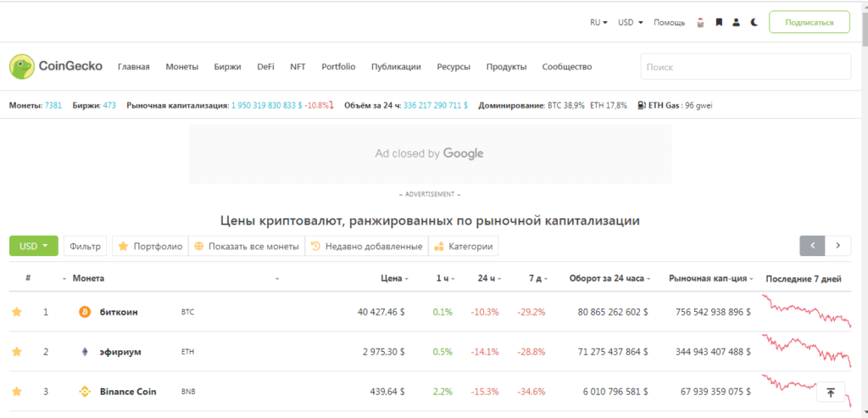
Task: Click Показать все монеты button
Action: click(x=247, y=247)
